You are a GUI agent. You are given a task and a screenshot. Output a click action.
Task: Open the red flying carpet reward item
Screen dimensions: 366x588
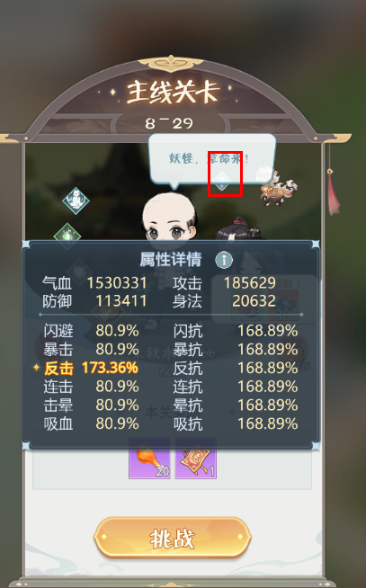[196, 459]
